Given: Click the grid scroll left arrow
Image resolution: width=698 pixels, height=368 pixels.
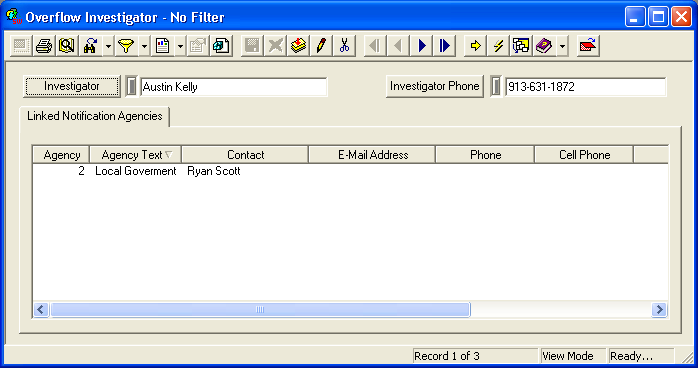Looking at the screenshot, I should (x=41, y=309).
